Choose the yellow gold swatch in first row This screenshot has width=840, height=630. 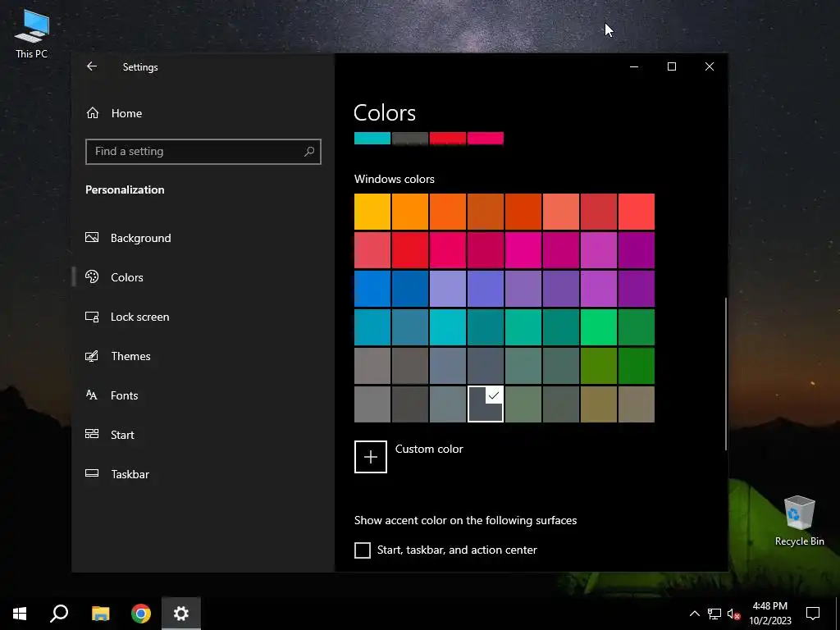click(372, 212)
